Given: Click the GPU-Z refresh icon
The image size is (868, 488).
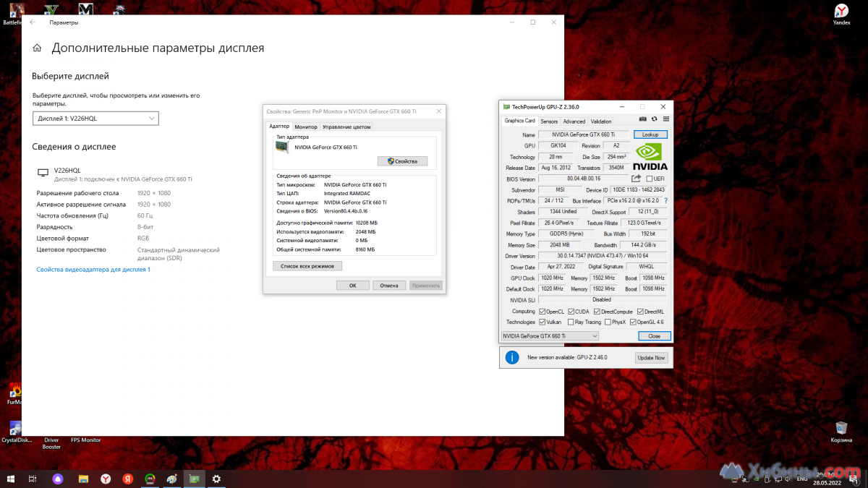Looking at the screenshot, I should click(x=654, y=119).
